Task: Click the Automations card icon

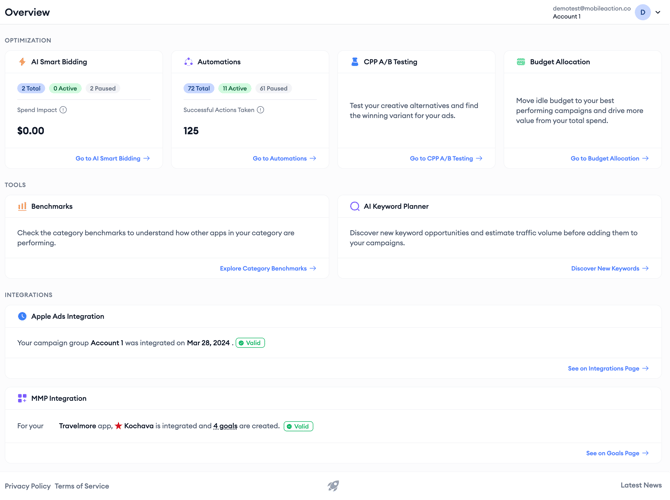Action: (x=188, y=62)
